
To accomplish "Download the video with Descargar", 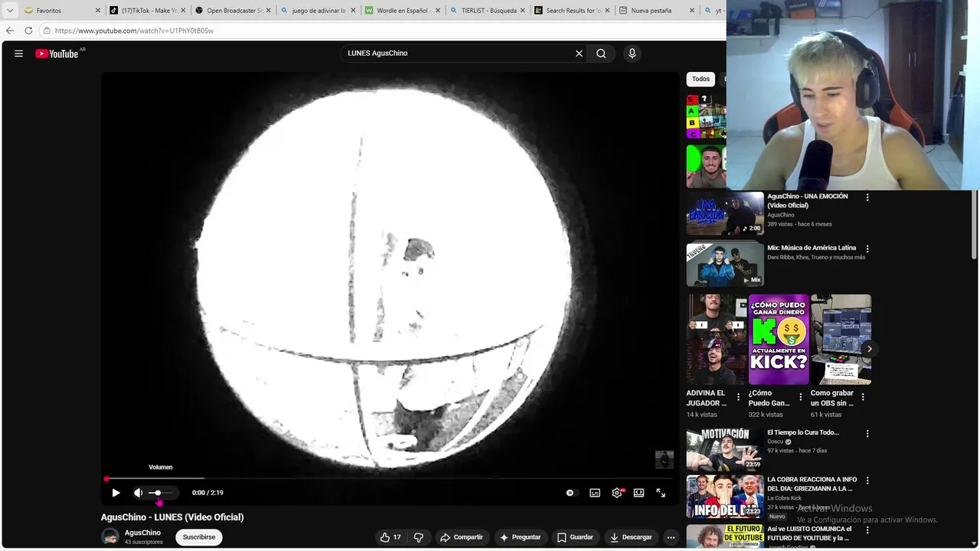I will click(x=631, y=537).
